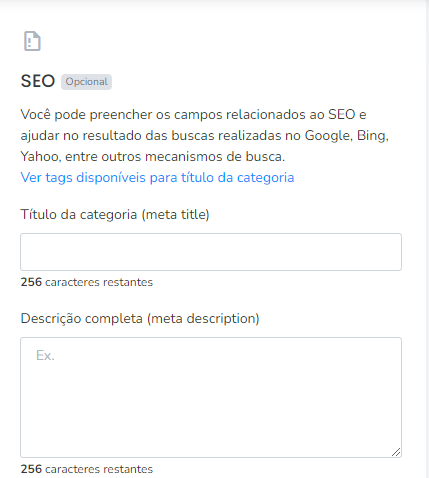Image resolution: width=429 pixels, height=478 pixels.
Task: Click the Ex. placeholder inside the textarea
Action: coord(45,355)
